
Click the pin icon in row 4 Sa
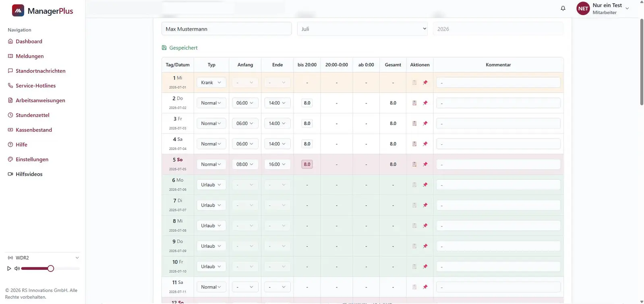pos(425,144)
